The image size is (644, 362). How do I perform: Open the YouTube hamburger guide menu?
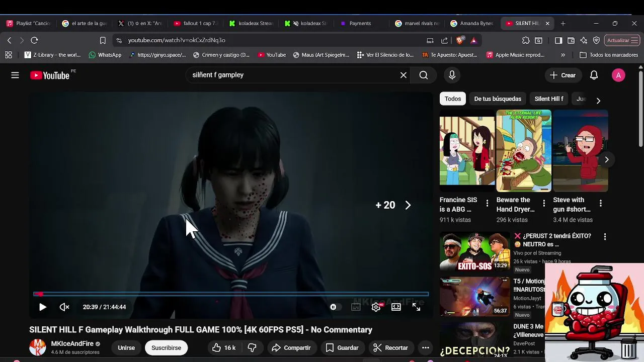(x=15, y=75)
